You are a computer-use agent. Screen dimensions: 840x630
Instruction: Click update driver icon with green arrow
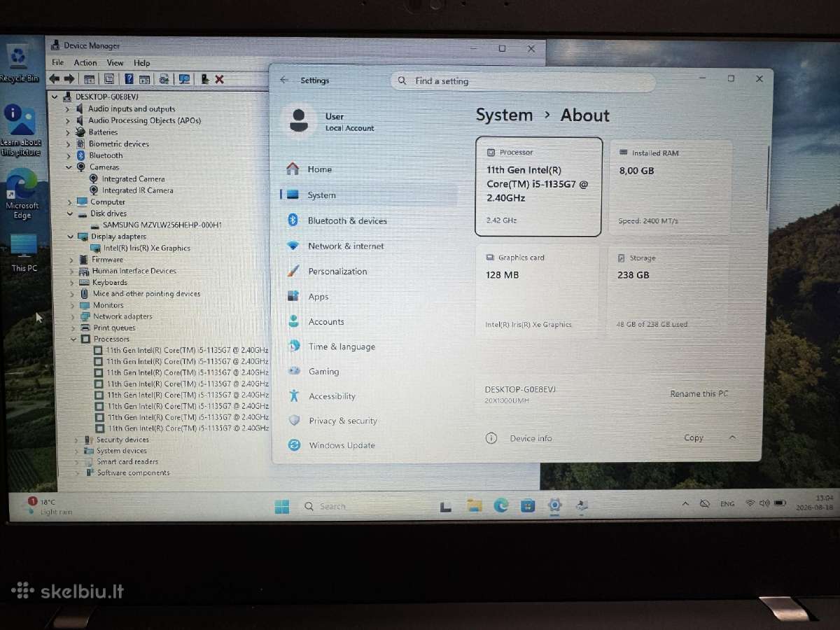[x=204, y=79]
